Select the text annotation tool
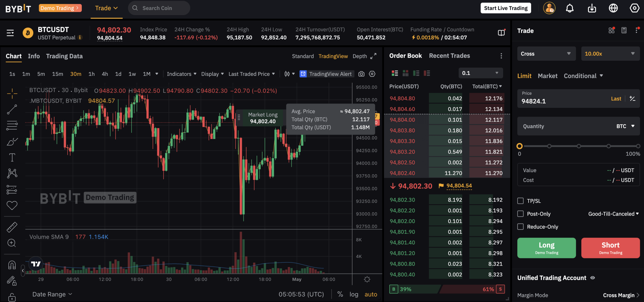The height and width of the screenshot is (302, 644). pyautogui.click(x=12, y=157)
